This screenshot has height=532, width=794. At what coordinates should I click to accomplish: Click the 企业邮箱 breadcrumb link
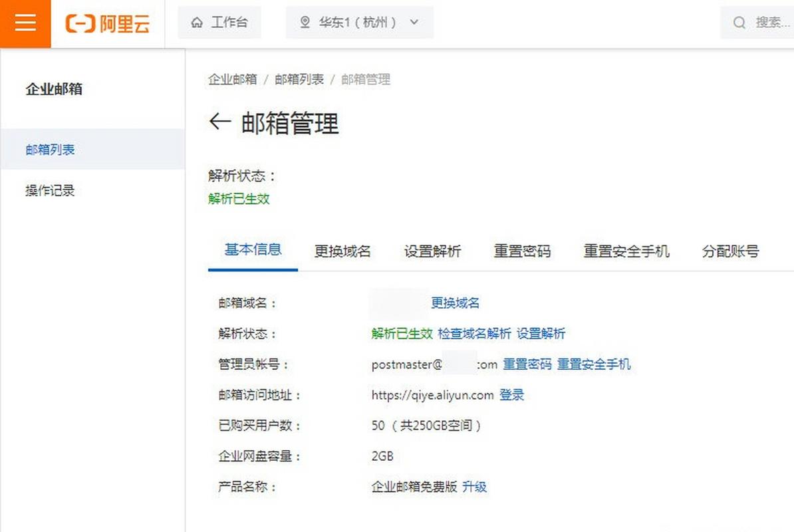232,79
